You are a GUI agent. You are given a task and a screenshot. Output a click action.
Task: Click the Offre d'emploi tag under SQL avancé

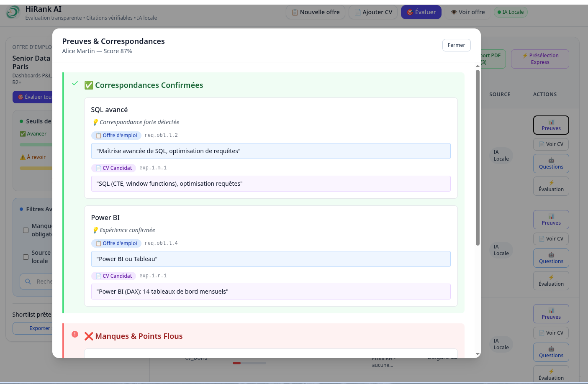(116, 136)
